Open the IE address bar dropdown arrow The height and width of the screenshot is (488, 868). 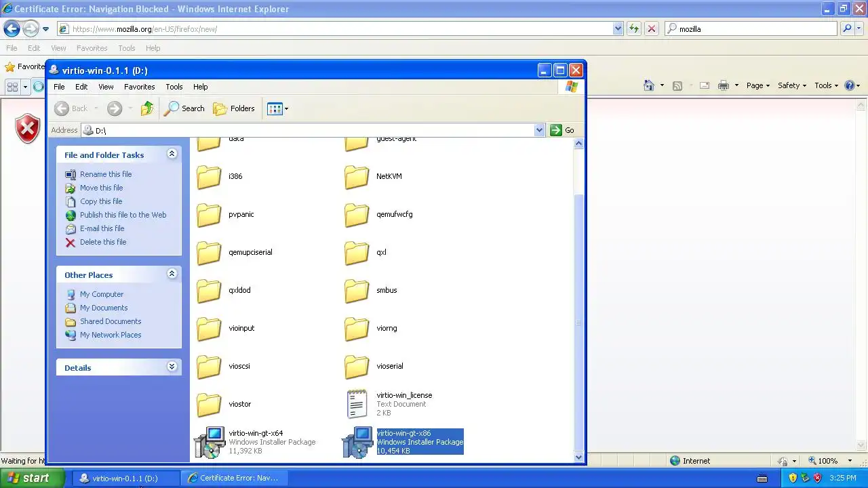618,28
